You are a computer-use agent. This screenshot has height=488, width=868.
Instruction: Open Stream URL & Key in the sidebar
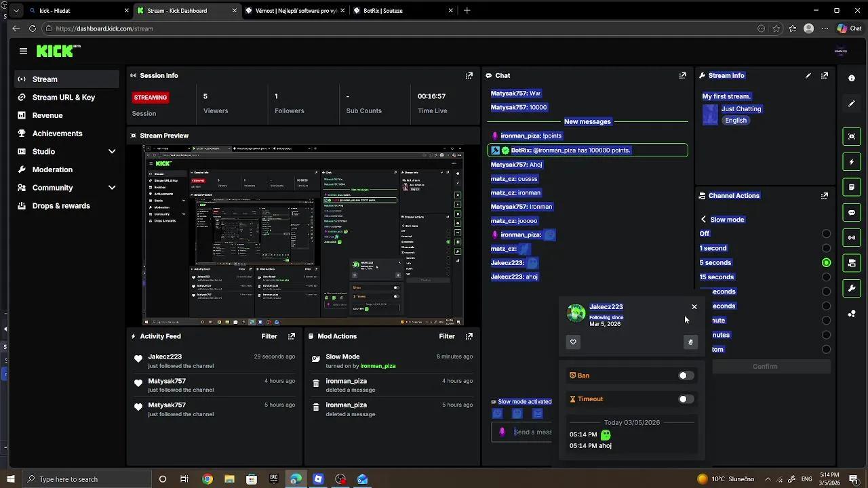click(67, 98)
